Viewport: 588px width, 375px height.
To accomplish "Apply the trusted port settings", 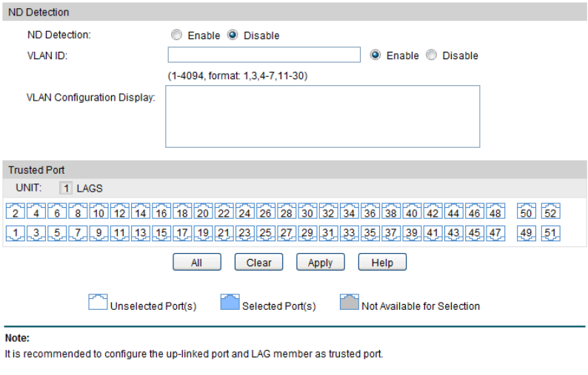I will pos(320,262).
